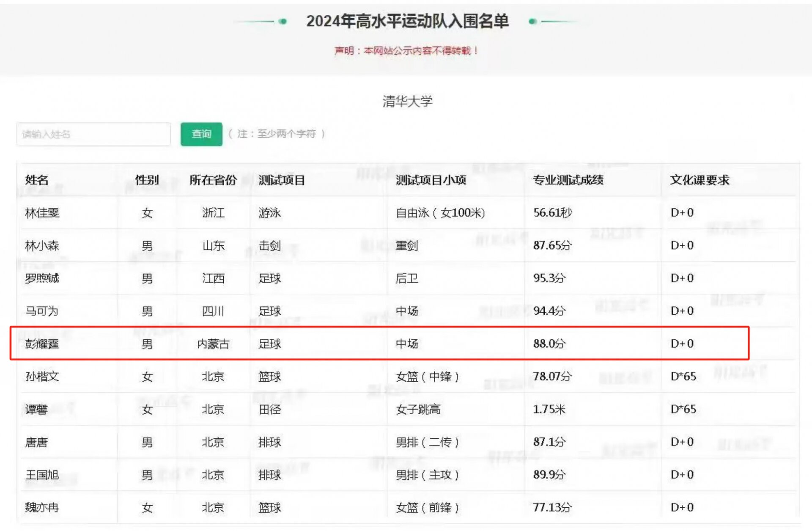Viewport: 812px width, 531px height.
Task: Click the 浙江 province cell
Action: tap(213, 213)
